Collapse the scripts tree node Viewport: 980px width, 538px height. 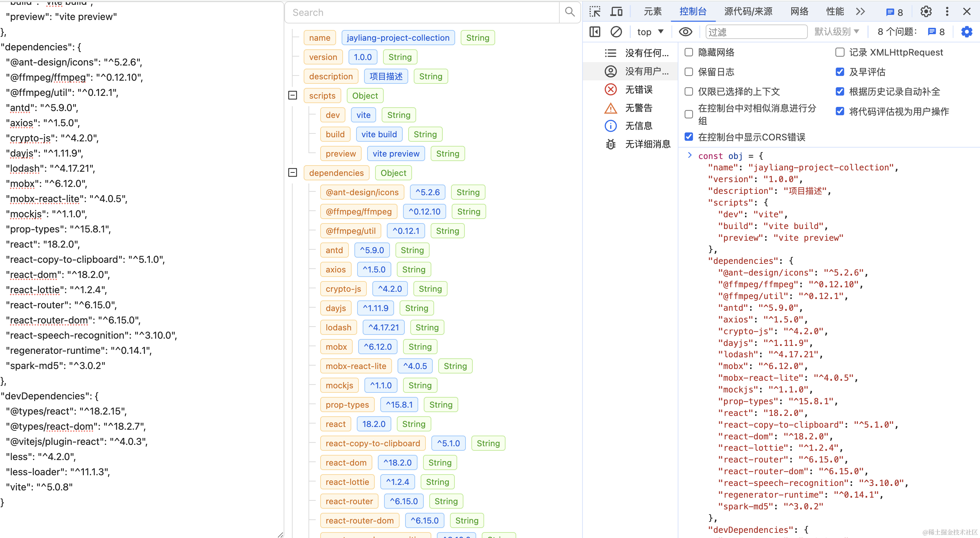[x=293, y=96]
